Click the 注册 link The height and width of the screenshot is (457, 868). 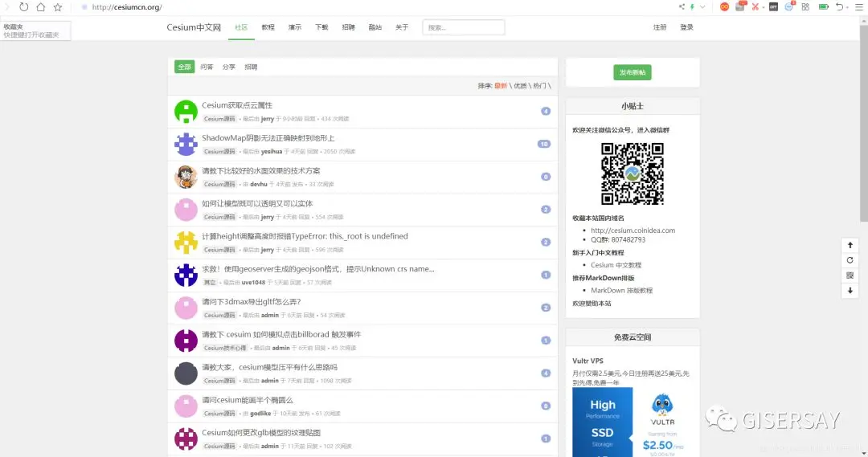[660, 27]
